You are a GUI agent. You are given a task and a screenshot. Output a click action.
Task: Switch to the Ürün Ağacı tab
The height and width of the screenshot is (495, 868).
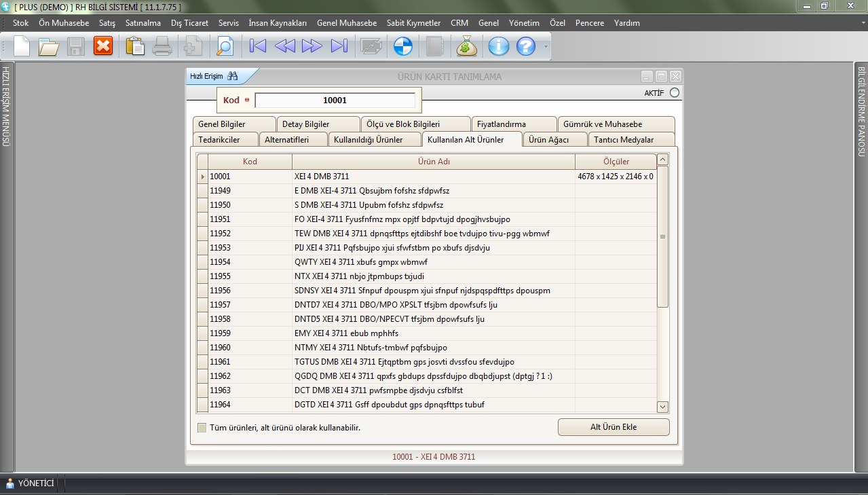[548, 140]
